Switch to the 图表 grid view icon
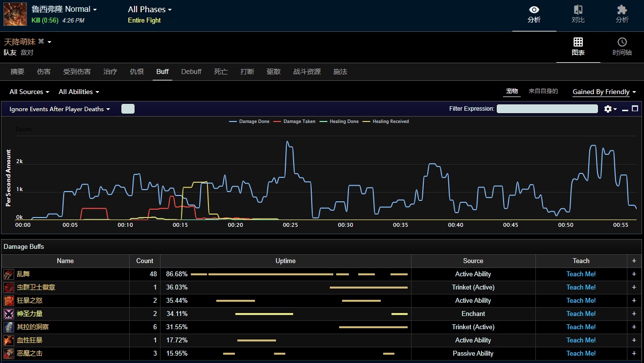The width and height of the screenshot is (644, 363). pyautogui.click(x=578, y=42)
